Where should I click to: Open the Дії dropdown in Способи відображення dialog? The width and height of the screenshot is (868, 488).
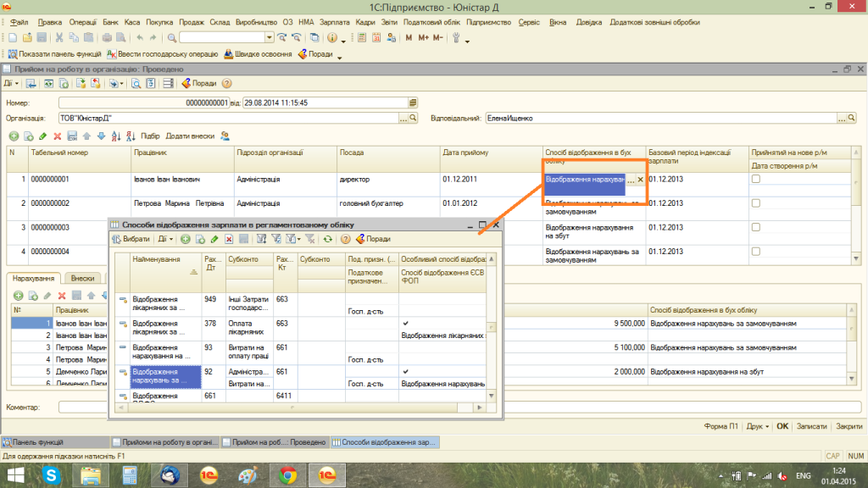(165, 239)
